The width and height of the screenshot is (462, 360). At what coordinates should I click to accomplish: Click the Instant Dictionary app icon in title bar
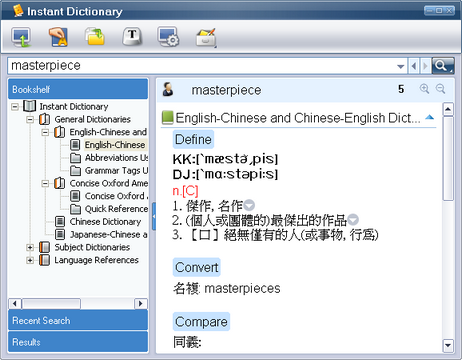coord(18,10)
